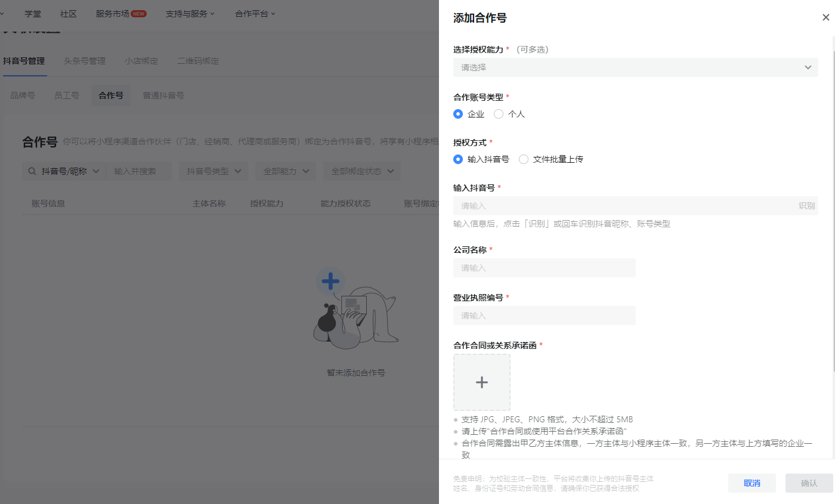Click the 公司名称 input field
This screenshot has height=504, width=835.
545,268
